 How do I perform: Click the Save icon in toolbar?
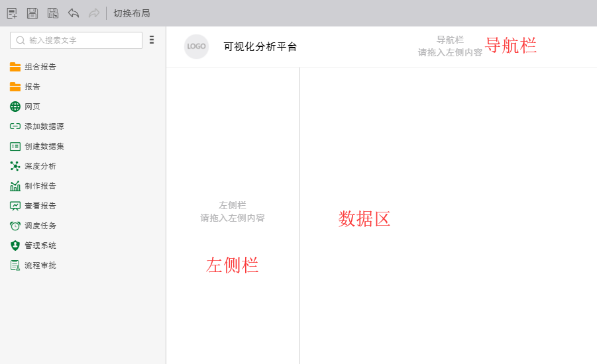[x=32, y=13]
